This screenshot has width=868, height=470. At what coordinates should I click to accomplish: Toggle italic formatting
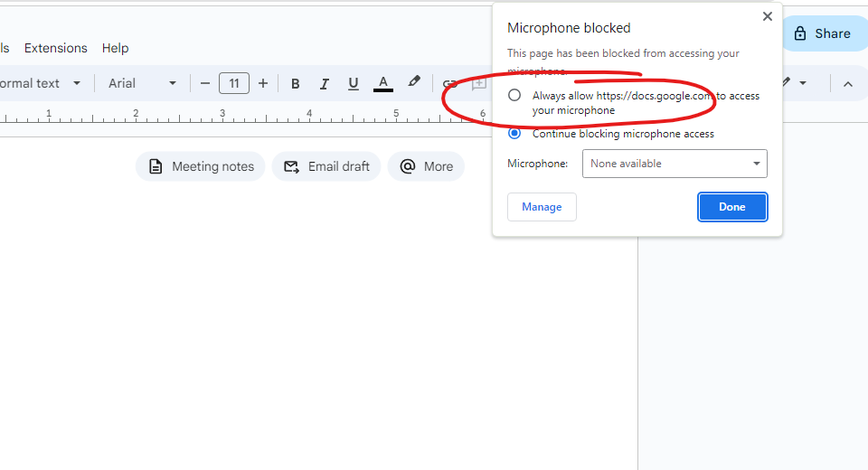pos(325,83)
